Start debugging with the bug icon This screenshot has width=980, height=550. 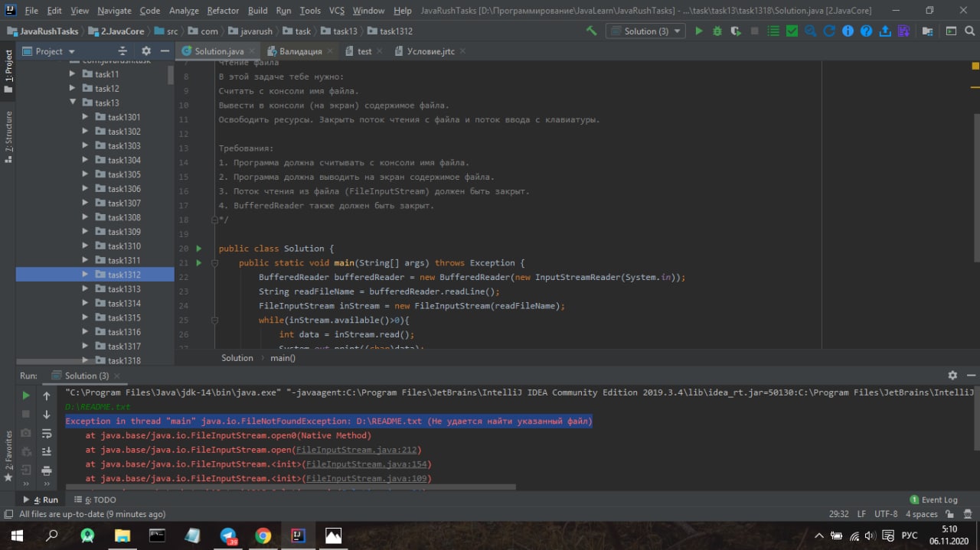tap(717, 31)
